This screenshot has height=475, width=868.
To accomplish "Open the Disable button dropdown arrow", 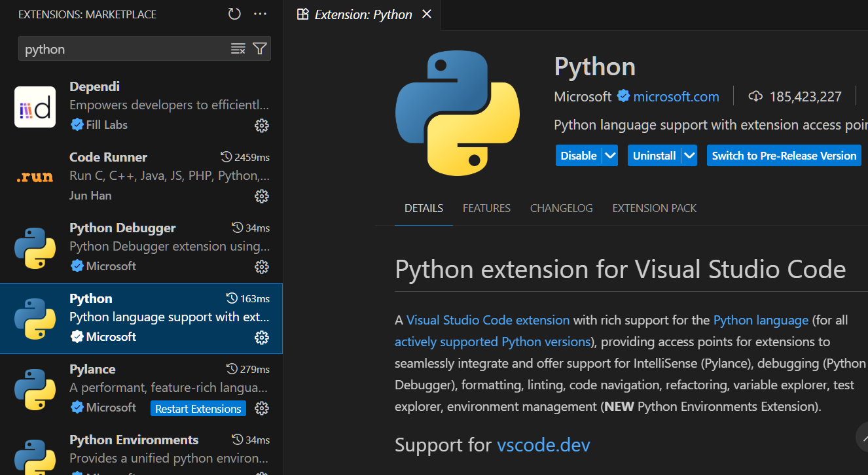I will [x=610, y=156].
